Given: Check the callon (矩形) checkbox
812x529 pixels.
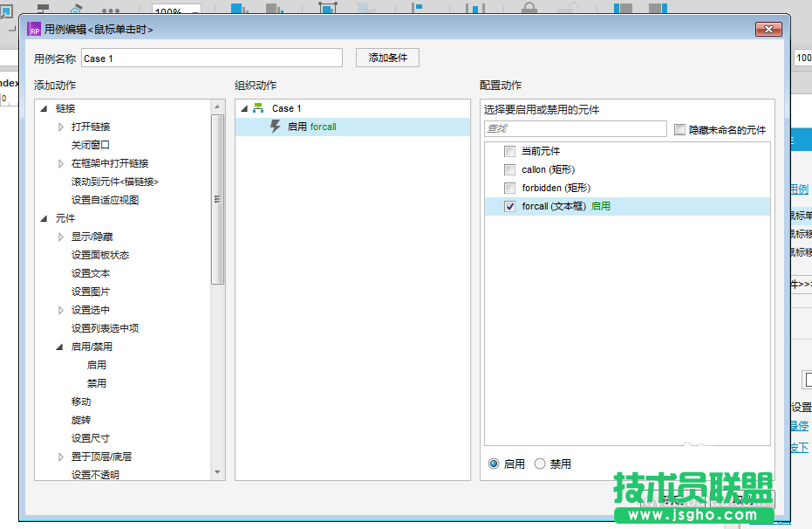Looking at the screenshot, I should (x=509, y=170).
